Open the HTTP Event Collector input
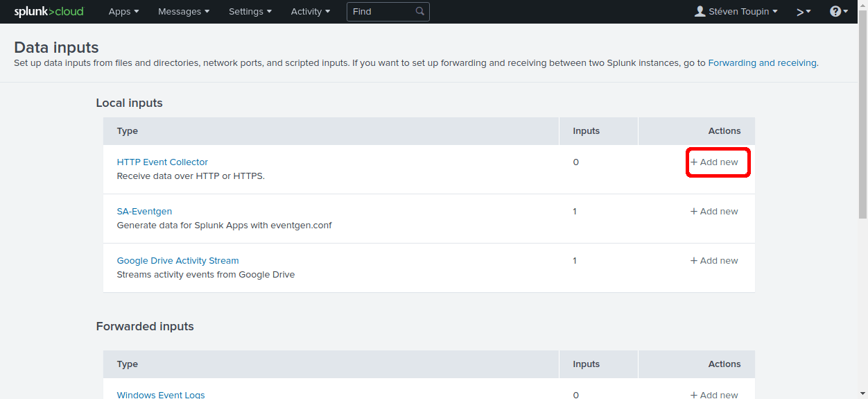 tap(162, 162)
